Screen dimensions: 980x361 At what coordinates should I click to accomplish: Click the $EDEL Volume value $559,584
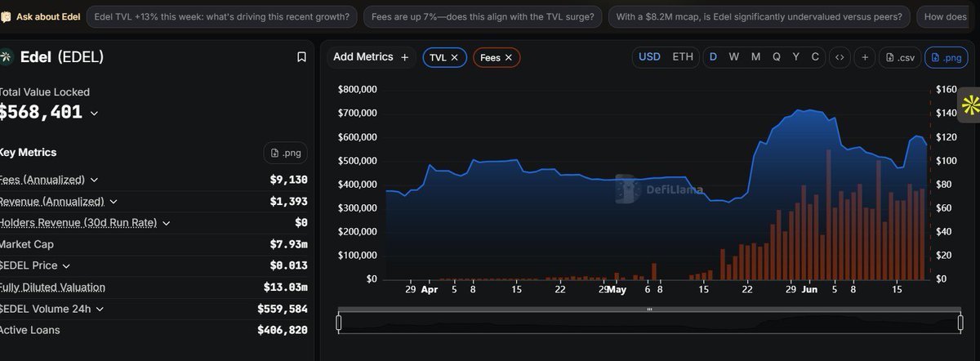coord(283,309)
